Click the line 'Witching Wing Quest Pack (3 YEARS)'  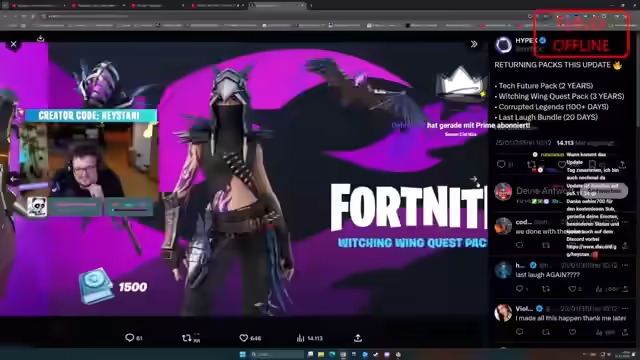coord(560,96)
